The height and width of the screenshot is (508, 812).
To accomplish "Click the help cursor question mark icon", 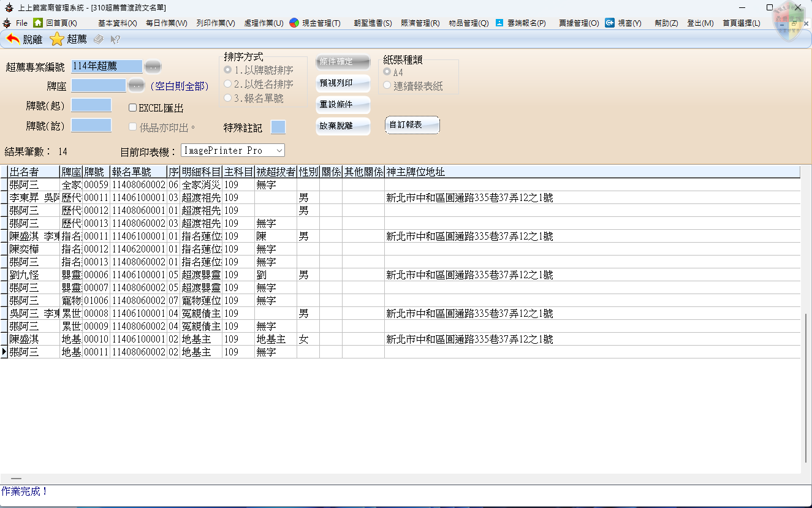I will (x=115, y=40).
